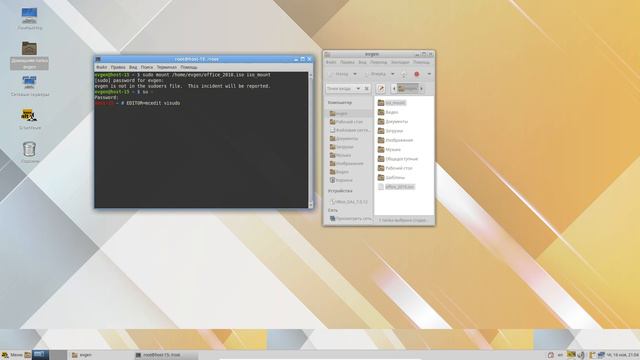Click the go up arrow in file manager toolbar
640x360 pixels.
404,74
